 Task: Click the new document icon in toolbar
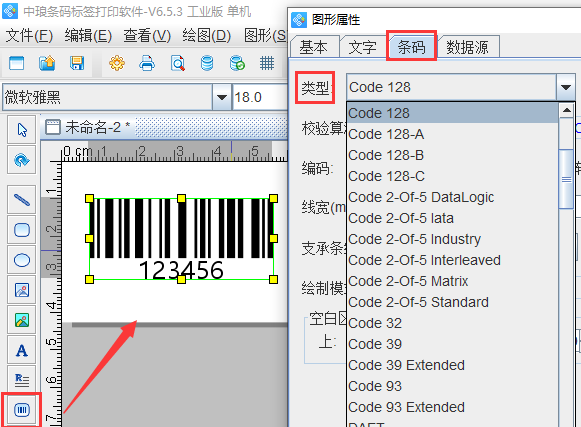[16, 63]
